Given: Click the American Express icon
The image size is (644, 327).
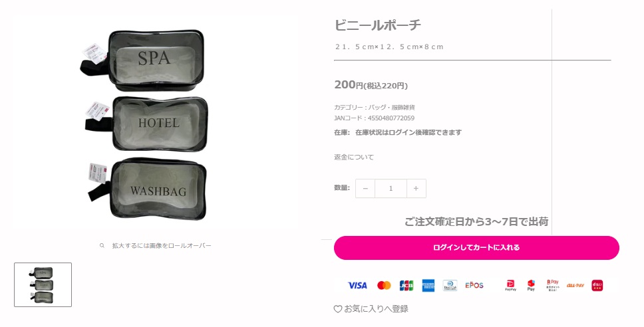Looking at the screenshot, I should pos(428,285).
